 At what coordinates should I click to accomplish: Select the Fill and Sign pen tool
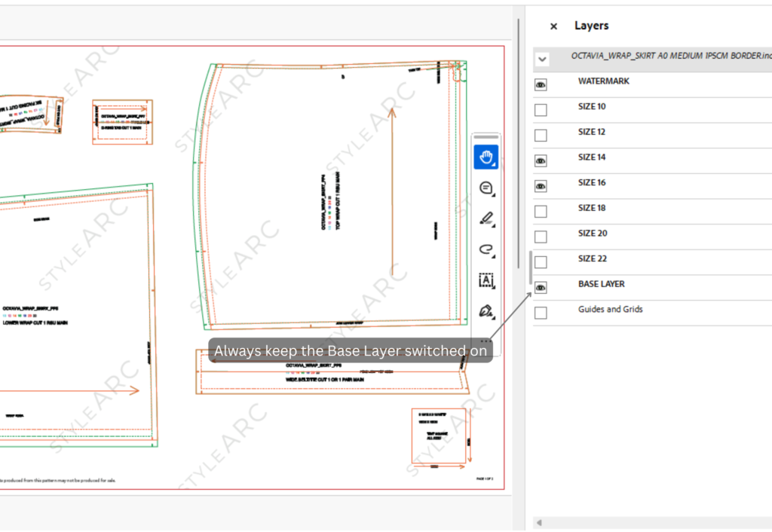486,311
